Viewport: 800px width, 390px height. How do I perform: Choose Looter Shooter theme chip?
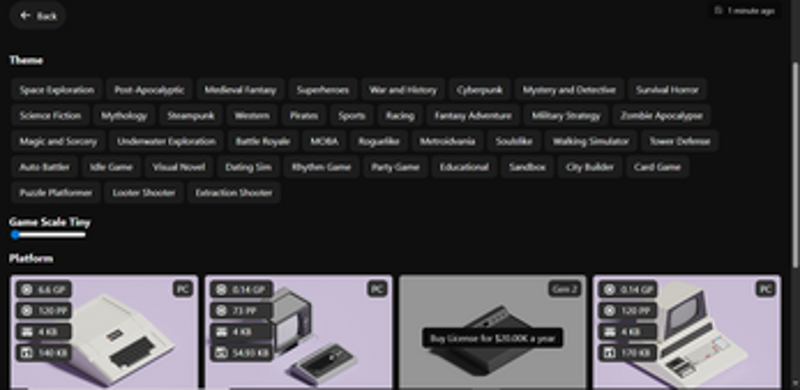click(144, 192)
